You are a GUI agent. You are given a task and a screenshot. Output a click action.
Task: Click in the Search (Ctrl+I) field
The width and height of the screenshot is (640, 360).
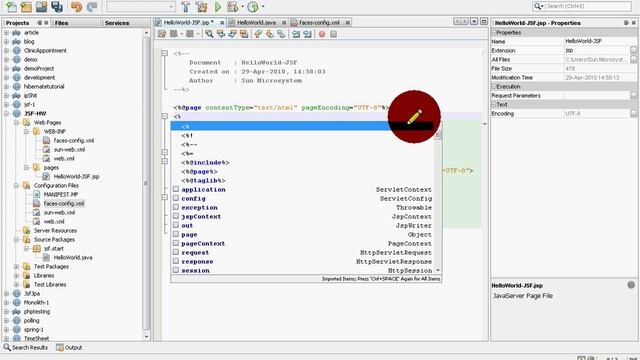tap(588, 6)
